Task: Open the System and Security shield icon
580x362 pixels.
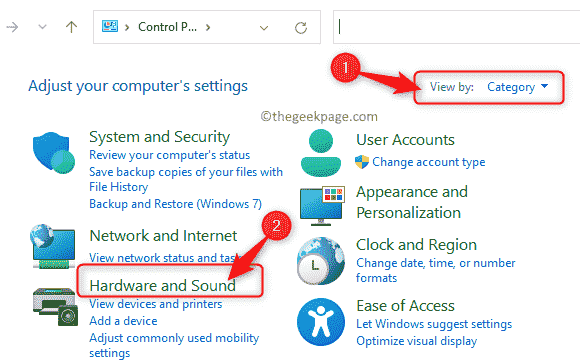Action: point(54,153)
